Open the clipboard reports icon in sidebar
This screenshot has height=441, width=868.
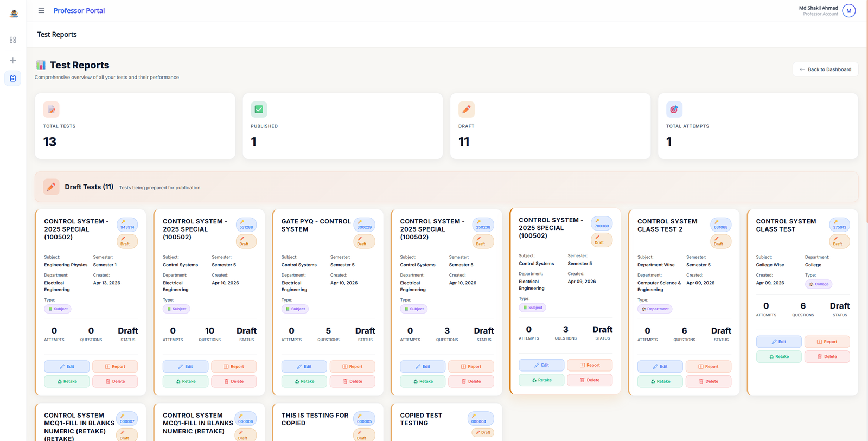pos(13,79)
